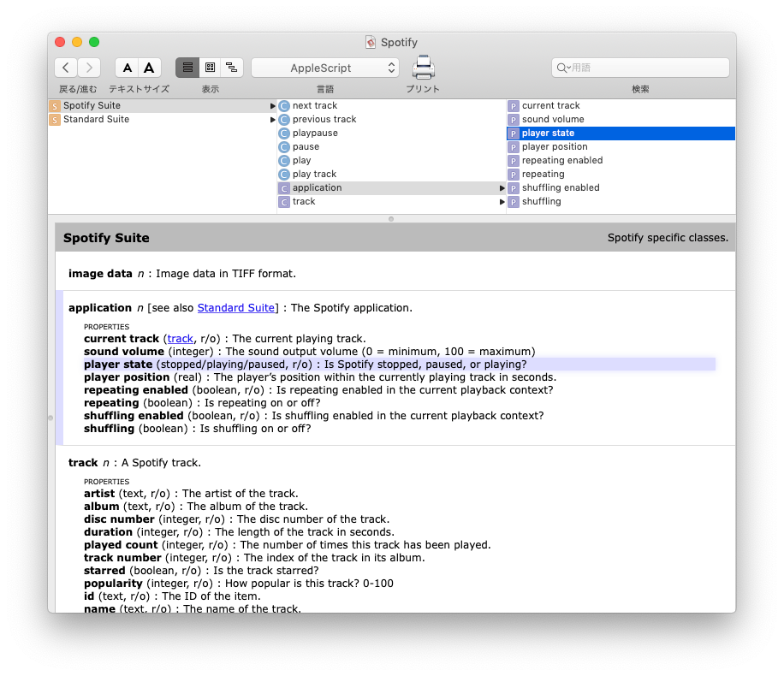Expand Standard Suite disclosure arrow

[272, 120]
